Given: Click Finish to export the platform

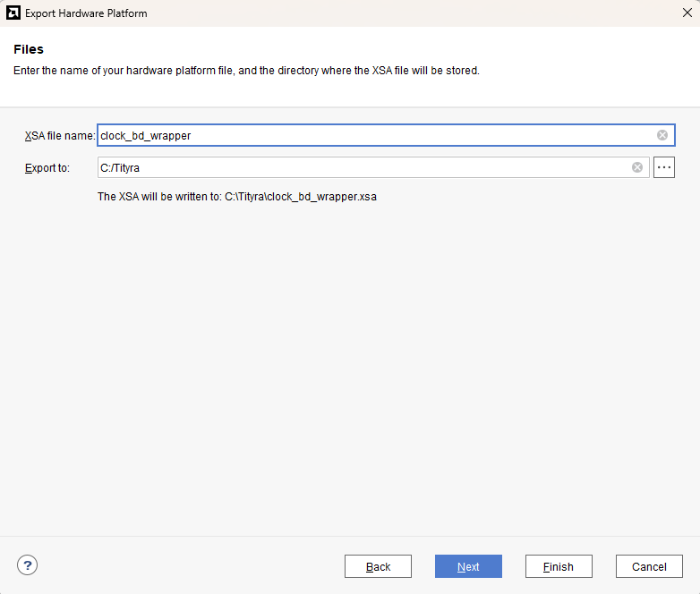Looking at the screenshot, I should click(558, 566).
